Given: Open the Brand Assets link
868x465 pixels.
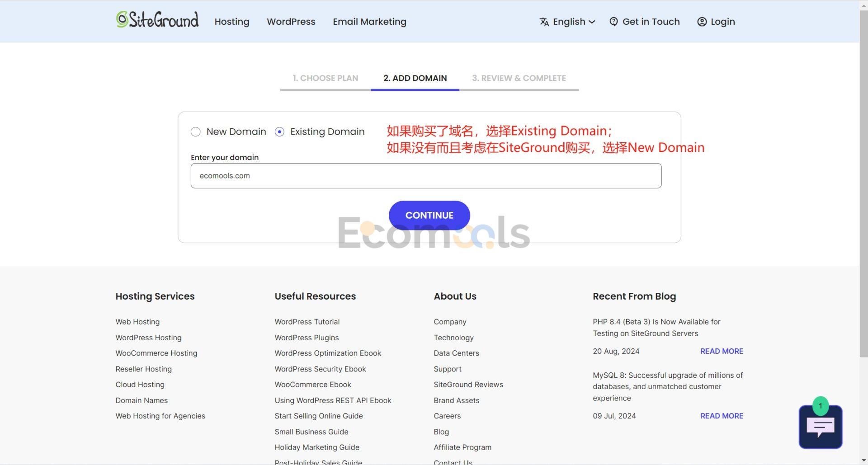Looking at the screenshot, I should (x=456, y=400).
